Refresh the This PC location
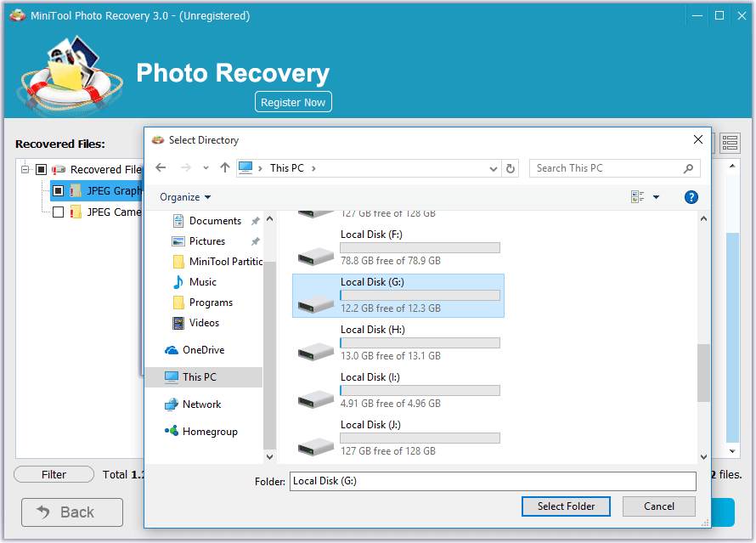The width and height of the screenshot is (756, 543). (x=511, y=168)
